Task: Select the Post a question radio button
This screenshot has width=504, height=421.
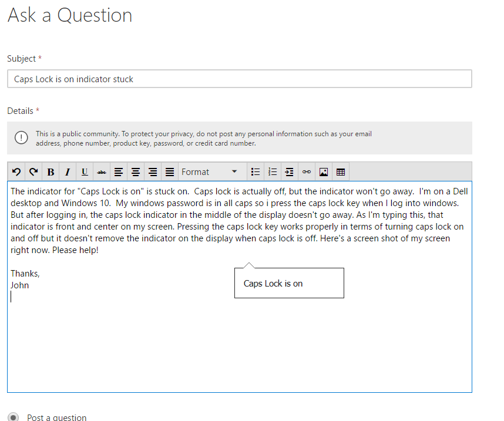Action: coord(13,417)
